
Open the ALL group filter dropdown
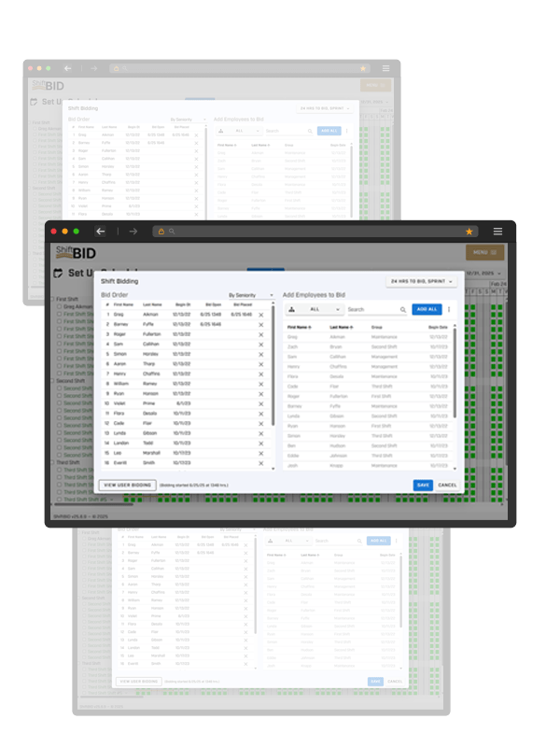click(315, 310)
